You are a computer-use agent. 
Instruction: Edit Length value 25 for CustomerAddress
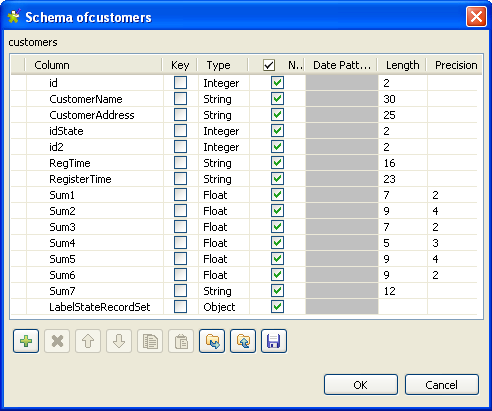(x=403, y=115)
